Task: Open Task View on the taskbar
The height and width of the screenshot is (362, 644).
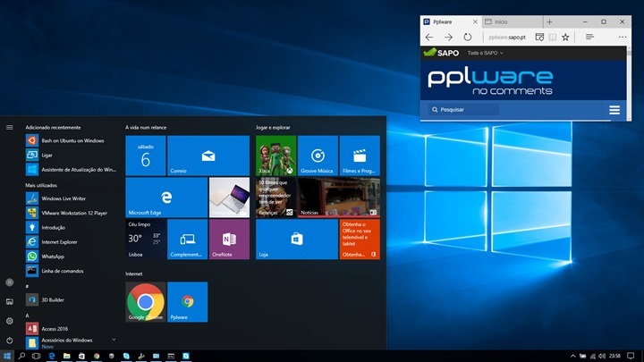Action: pyautogui.click(x=36, y=356)
